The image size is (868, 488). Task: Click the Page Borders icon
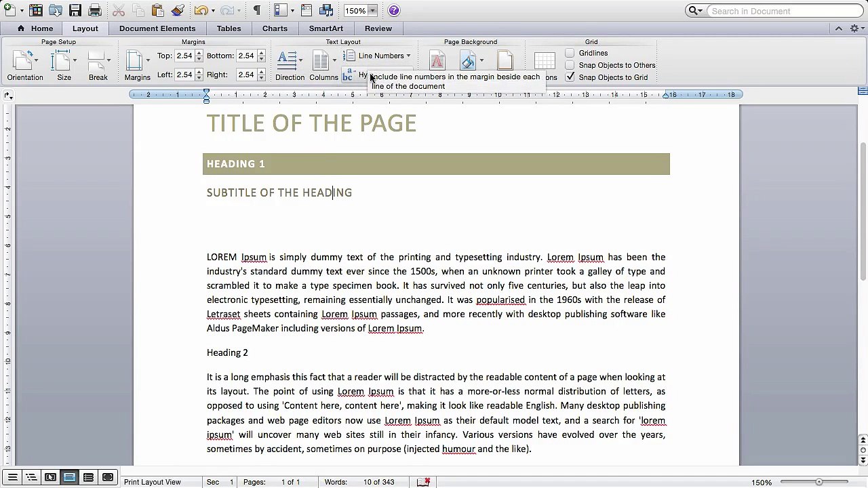coord(505,61)
